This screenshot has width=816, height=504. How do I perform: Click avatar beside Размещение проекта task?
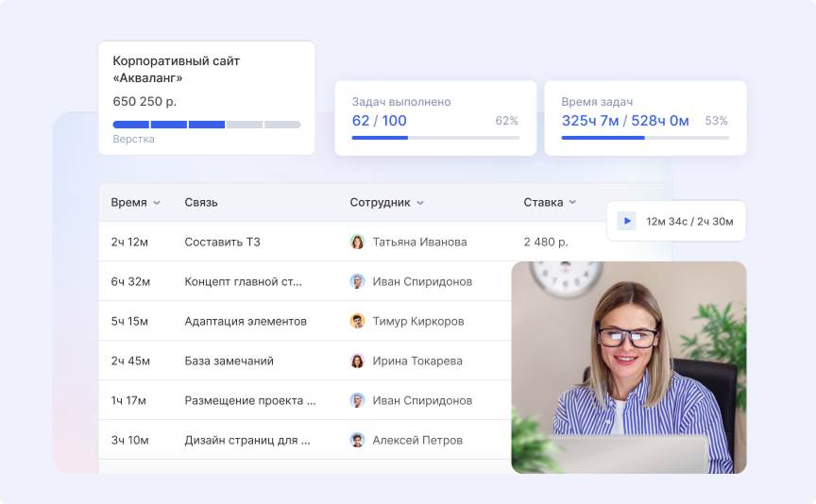click(x=357, y=400)
